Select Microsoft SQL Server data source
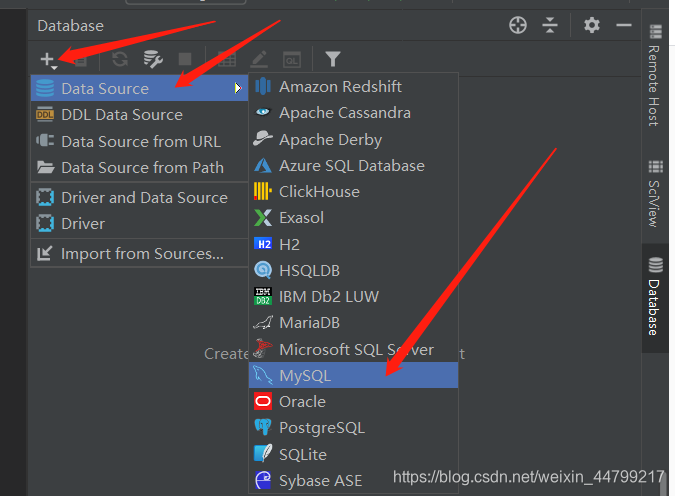The width and height of the screenshot is (675, 496). point(353,349)
